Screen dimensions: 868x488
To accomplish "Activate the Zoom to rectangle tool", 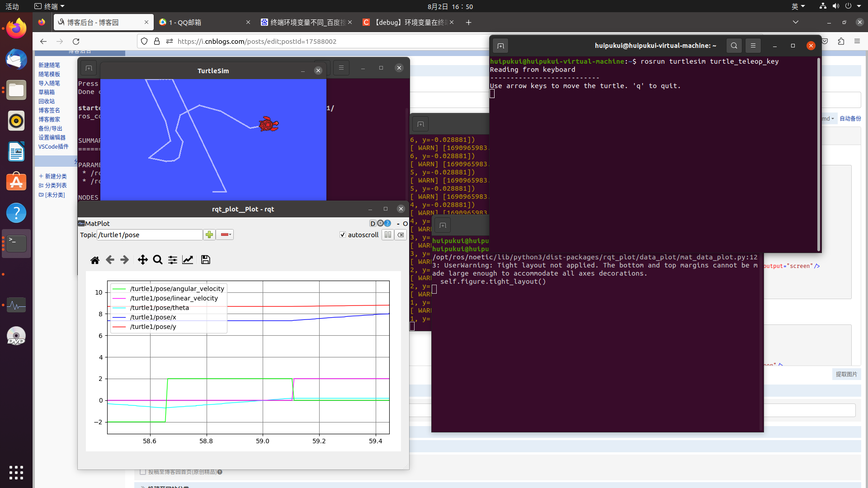I will tap(158, 260).
